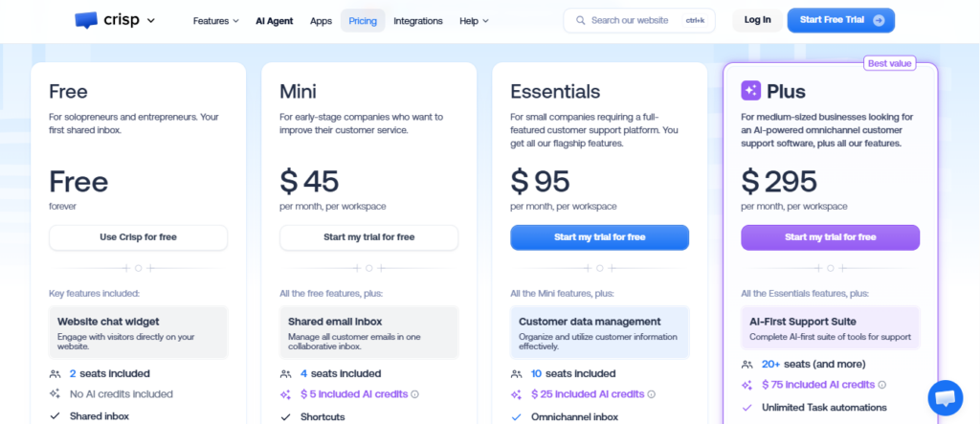Start free trial for Essentials plan
980x424 pixels.
pos(599,237)
